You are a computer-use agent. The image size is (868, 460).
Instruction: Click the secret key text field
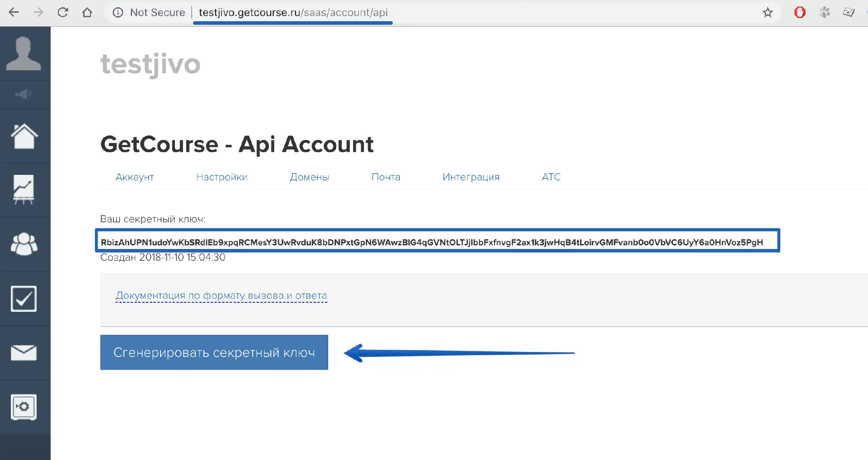pos(437,242)
